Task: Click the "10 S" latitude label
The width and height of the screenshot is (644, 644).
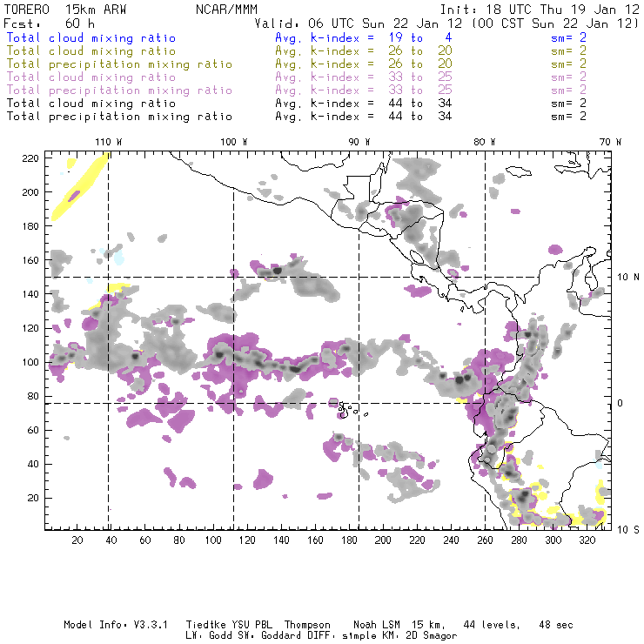Action: coord(628,530)
